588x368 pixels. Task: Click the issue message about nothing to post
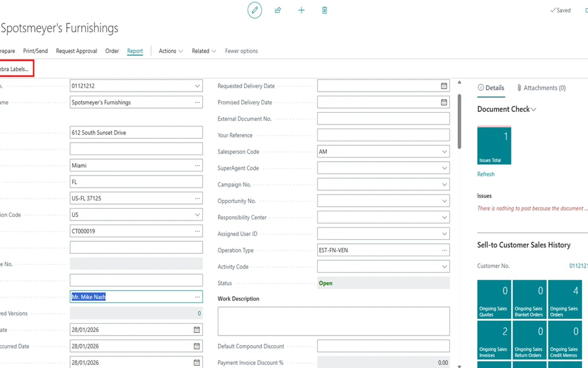532,208
